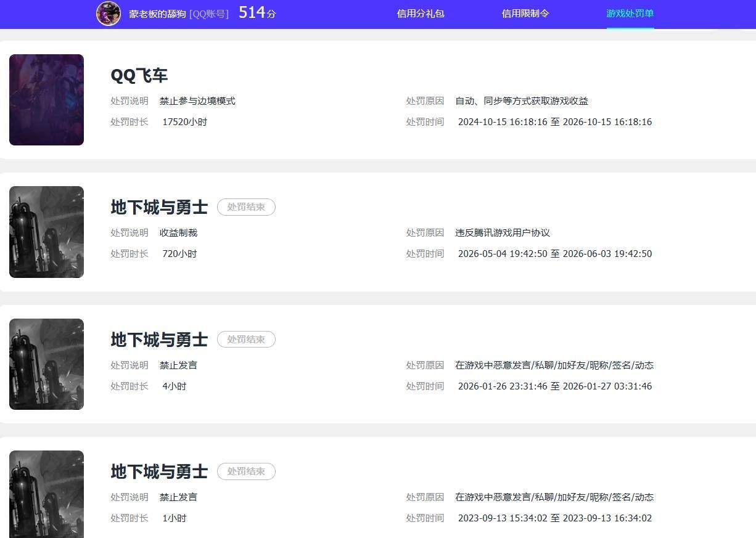Click text 17520小时

[x=185, y=122]
